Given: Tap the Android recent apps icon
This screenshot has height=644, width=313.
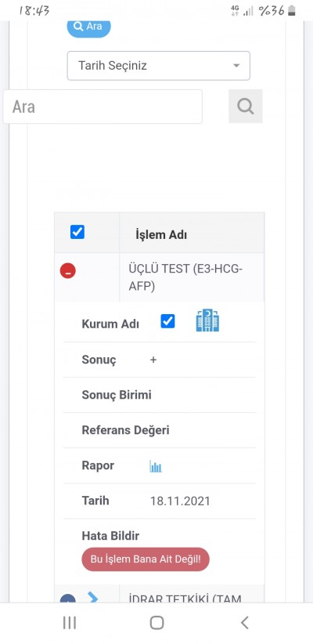Looking at the screenshot, I should click(70, 623).
